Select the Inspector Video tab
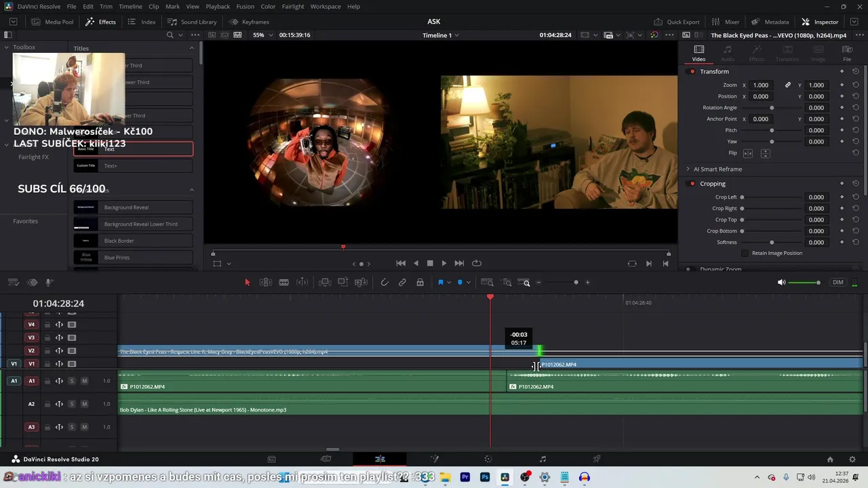 tap(698, 53)
